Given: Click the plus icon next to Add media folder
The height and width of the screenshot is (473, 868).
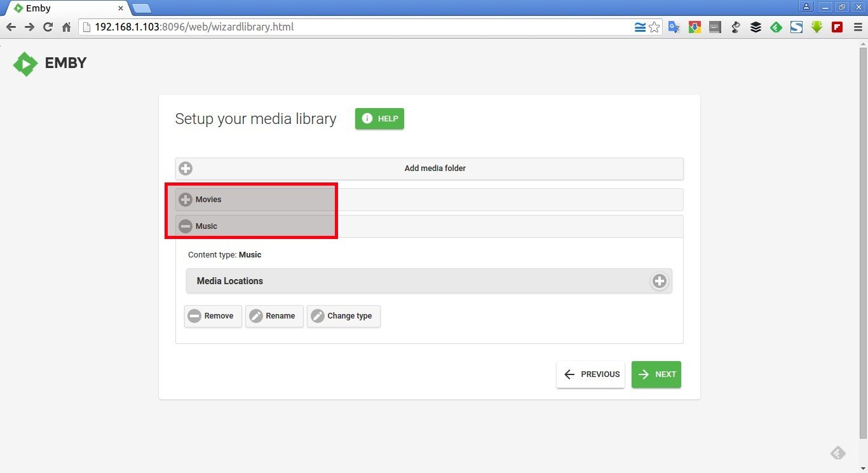Looking at the screenshot, I should [186, 168].
